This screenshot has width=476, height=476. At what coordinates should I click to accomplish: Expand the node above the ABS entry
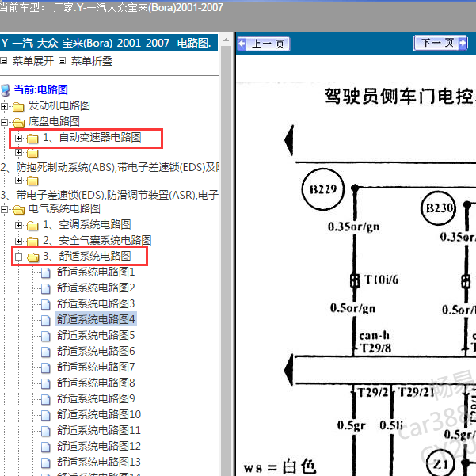[18, 152]
